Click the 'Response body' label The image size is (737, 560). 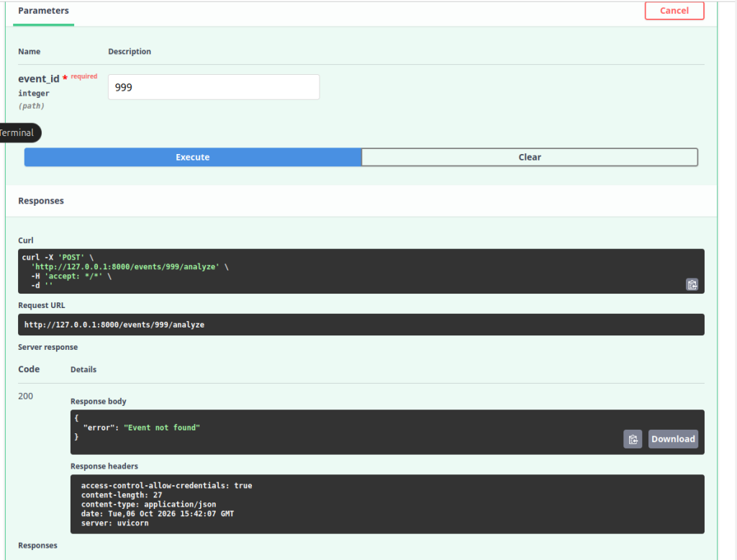coord(98,401)
